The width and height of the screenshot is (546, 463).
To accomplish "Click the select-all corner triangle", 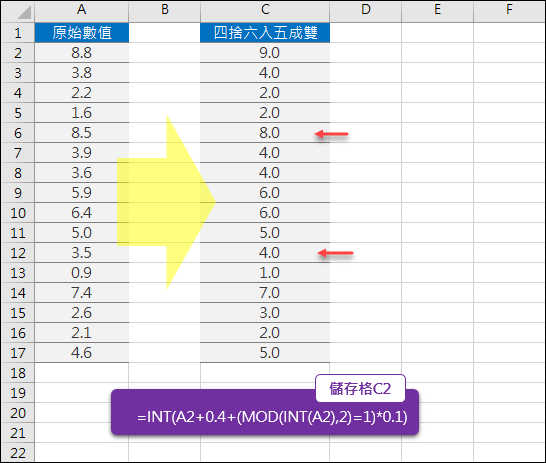I will coord(24,13).
